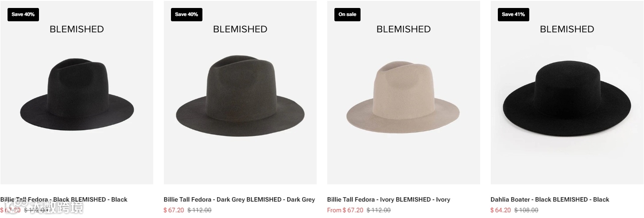Open Billie Tall Fedora - Black BLEMISHED title link
Viewport: 644px width, 218px height.
[x=64, y=199]
